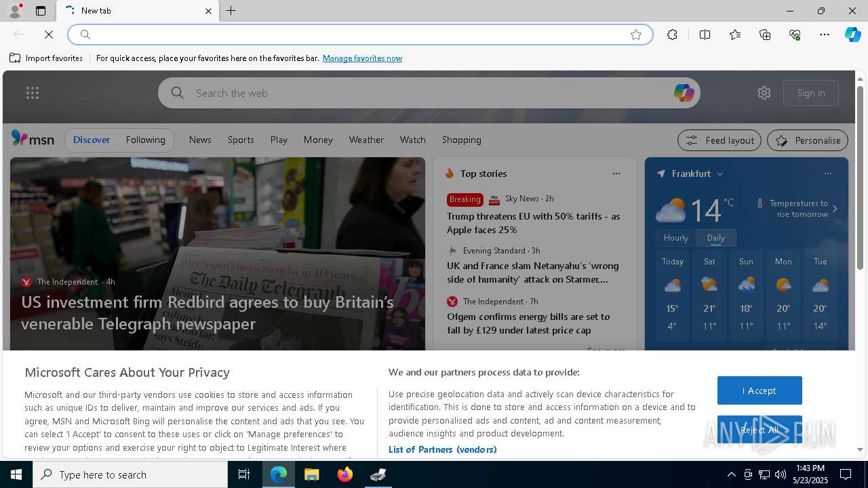Click the Sign in button
Viewport: 868px width, 488px height.
[x=811, y=93]
